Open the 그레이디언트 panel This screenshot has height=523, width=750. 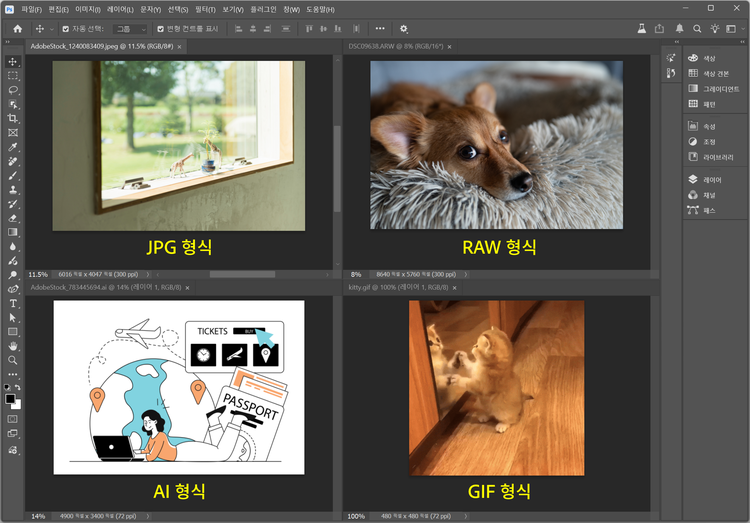714,89
